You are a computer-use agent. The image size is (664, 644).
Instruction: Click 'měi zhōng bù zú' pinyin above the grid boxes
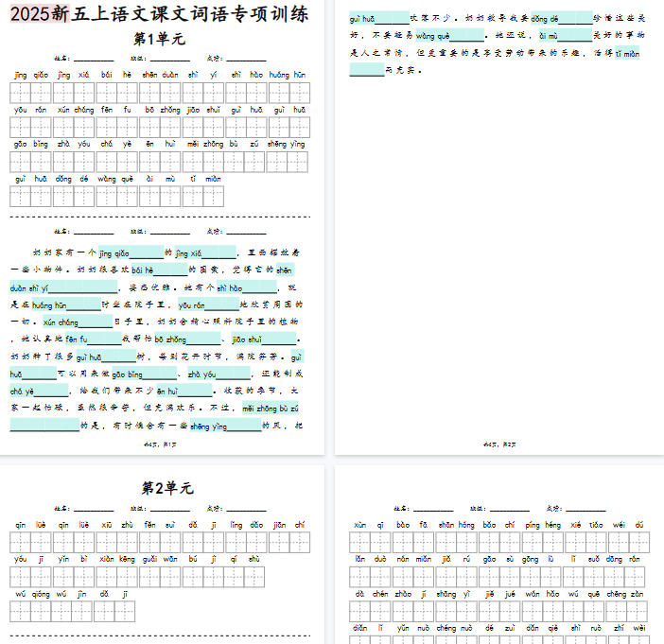[222, 144]
